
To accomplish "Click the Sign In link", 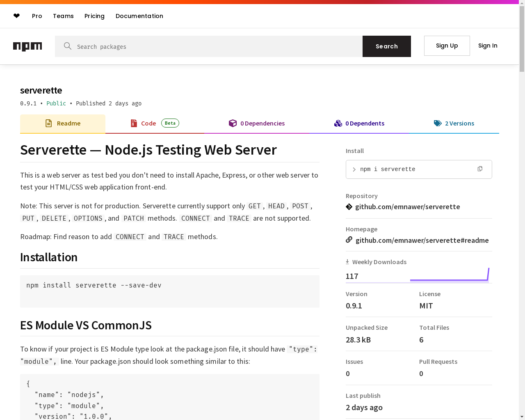I will (x=488, y=46).
